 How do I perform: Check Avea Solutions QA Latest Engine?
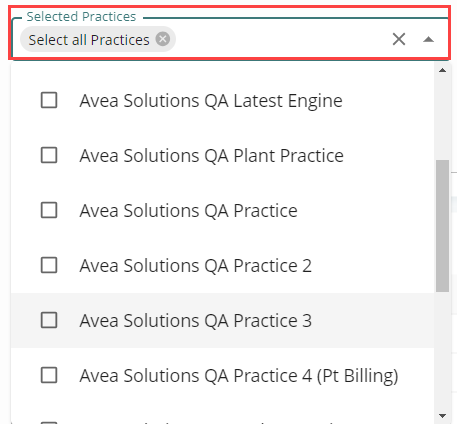(49, 100)
